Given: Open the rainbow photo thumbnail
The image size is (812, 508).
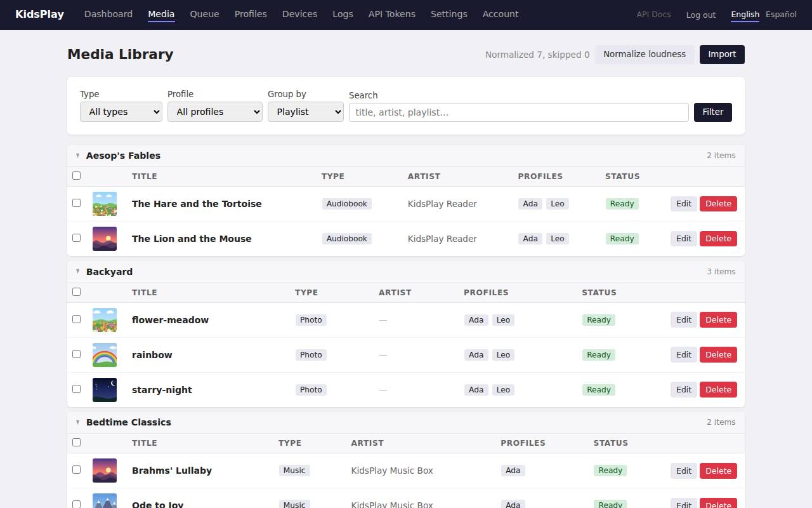Looking at the screenshot, I should 105,355.
